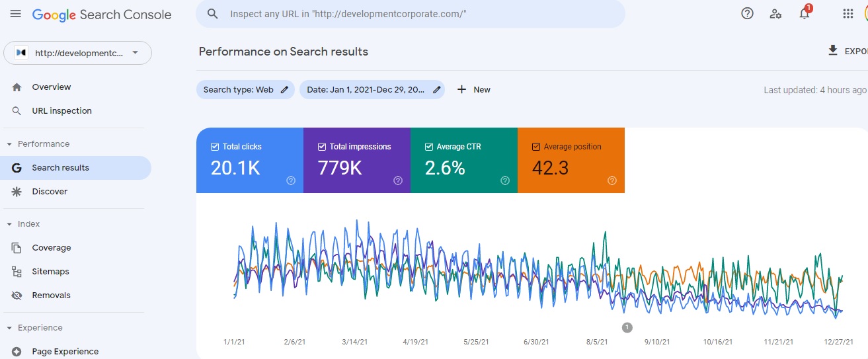The width and height of the screenshot is (868, 359).
Task: Click the Google Search Console logo
Action: point(102,15)
